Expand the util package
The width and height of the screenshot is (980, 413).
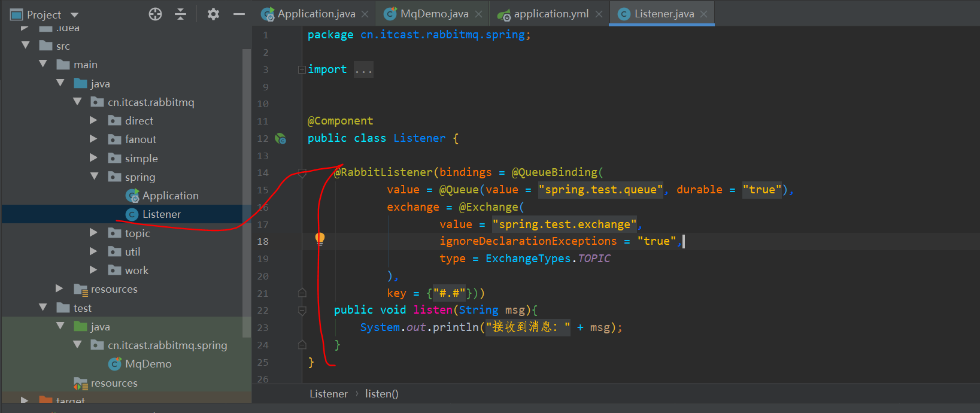tap(93, 251)
